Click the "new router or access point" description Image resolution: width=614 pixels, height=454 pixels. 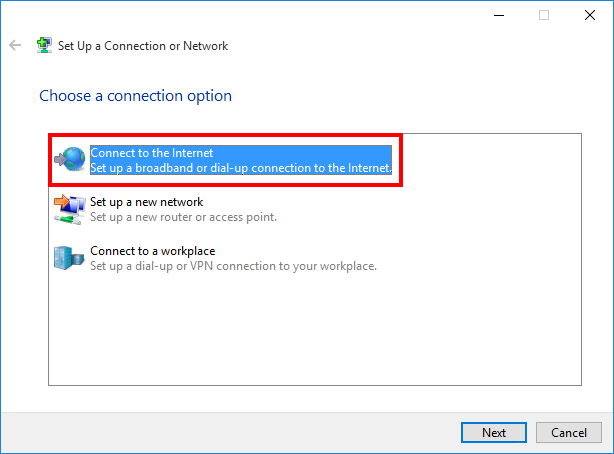click(183, 217)
